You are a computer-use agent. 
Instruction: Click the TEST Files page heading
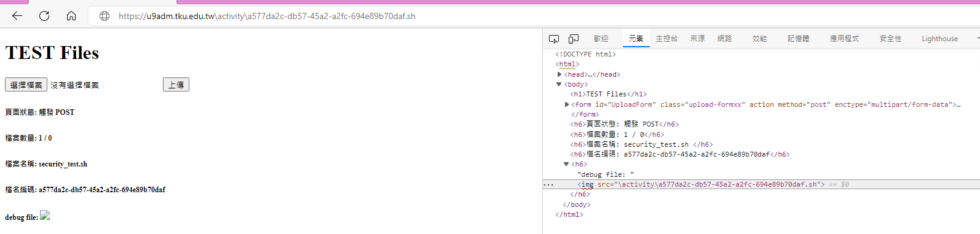52,53
